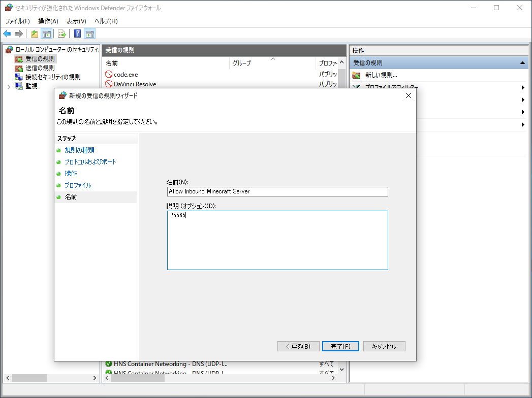Screen dimensions: 532x398
Task: Click the Up one level folder icon
Action: pyautogui.click(x=35, y=34)
